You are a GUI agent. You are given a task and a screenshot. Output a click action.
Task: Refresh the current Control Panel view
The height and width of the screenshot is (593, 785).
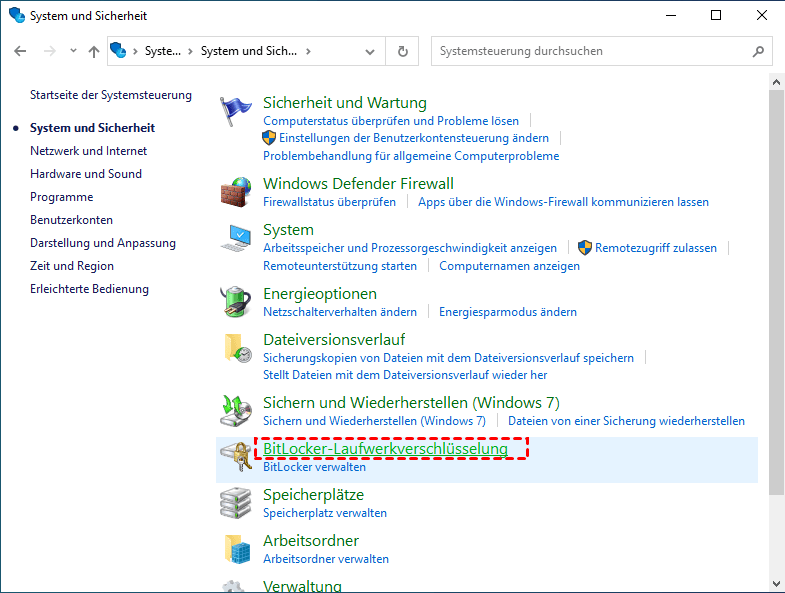pos(403,51)
